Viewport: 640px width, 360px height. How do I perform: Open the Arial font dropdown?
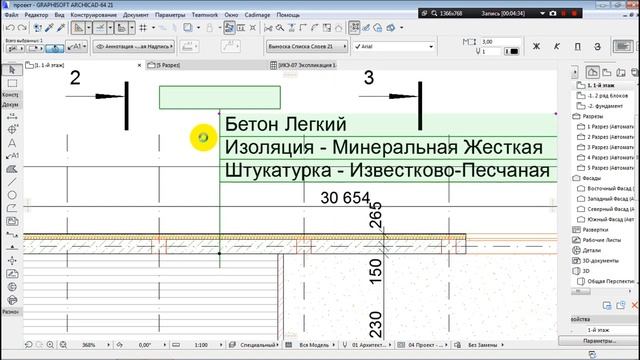coord(394,47)
